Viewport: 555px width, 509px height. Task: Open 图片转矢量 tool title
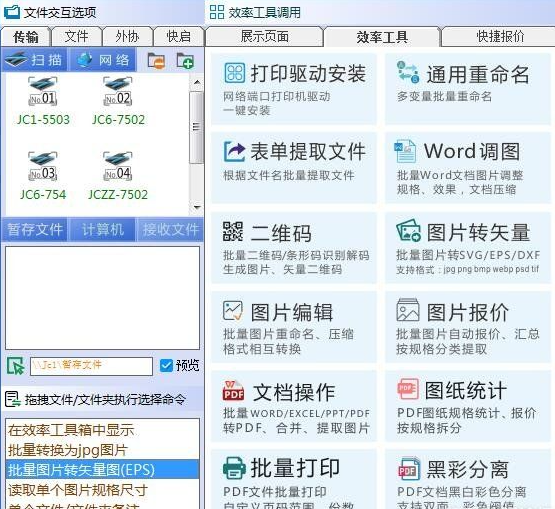(x=478, y=232)
